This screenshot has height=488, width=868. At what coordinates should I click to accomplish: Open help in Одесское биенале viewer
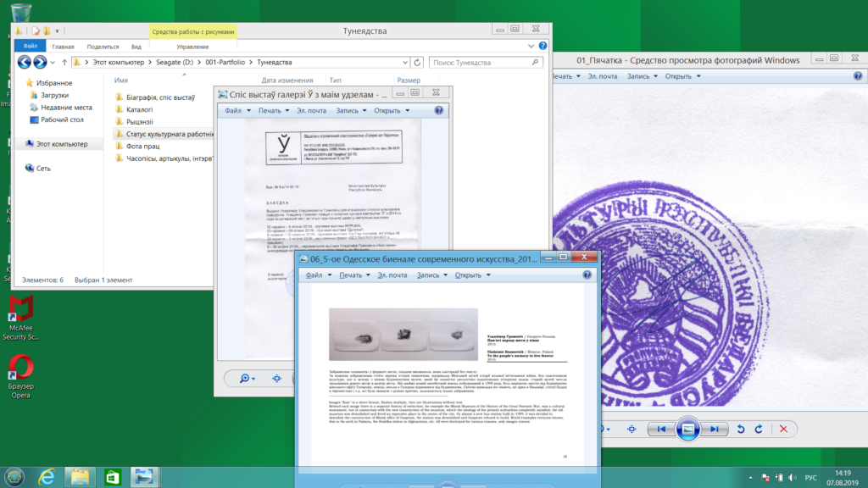(x=587, y=275)
